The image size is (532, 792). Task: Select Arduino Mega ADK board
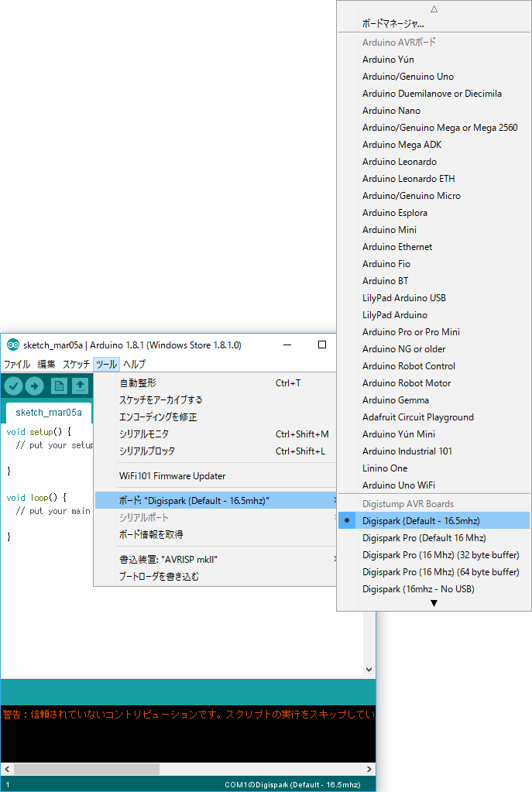point(434,145)
